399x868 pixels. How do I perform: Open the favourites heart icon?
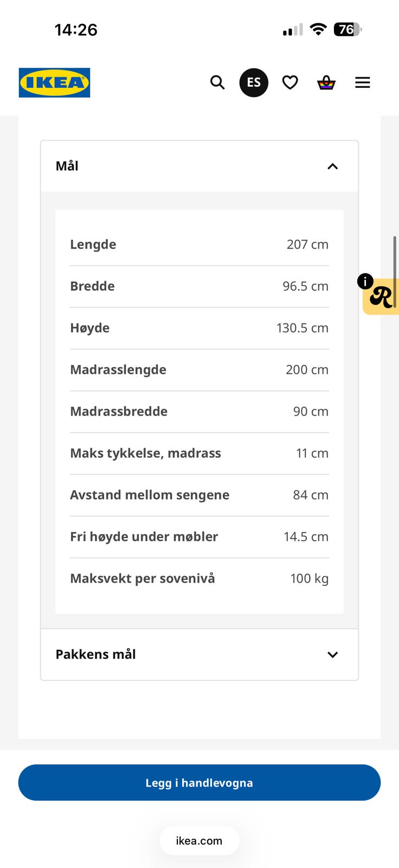point(290,82)
